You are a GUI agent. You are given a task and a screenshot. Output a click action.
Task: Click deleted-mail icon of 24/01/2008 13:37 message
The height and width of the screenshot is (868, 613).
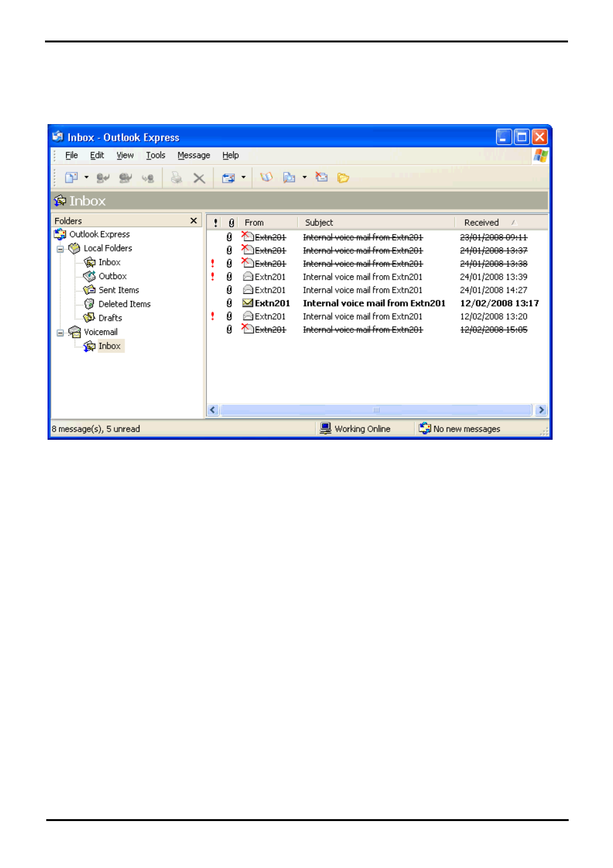coord(247,249)
